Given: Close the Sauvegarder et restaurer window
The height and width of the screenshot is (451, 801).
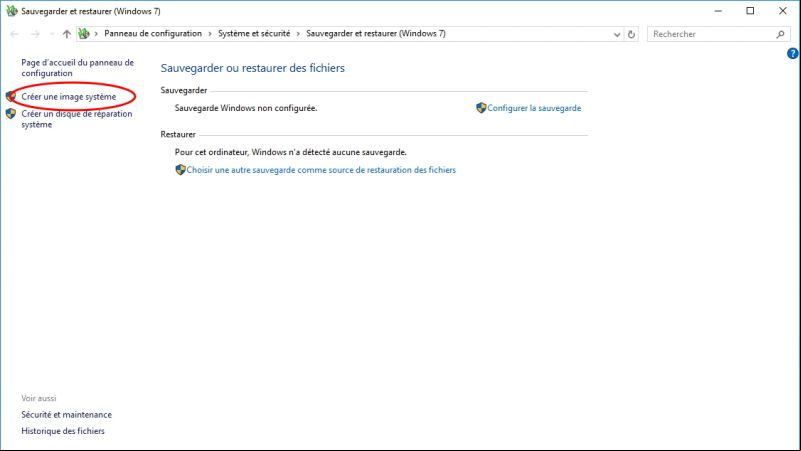Looking at the screenshot, I should [783, 11].
